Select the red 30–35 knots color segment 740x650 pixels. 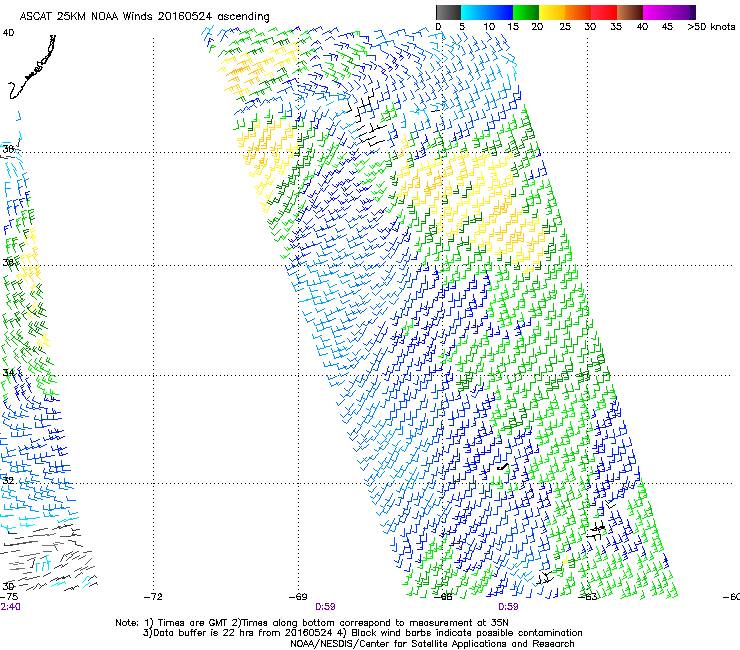click(x=604, y=12)
